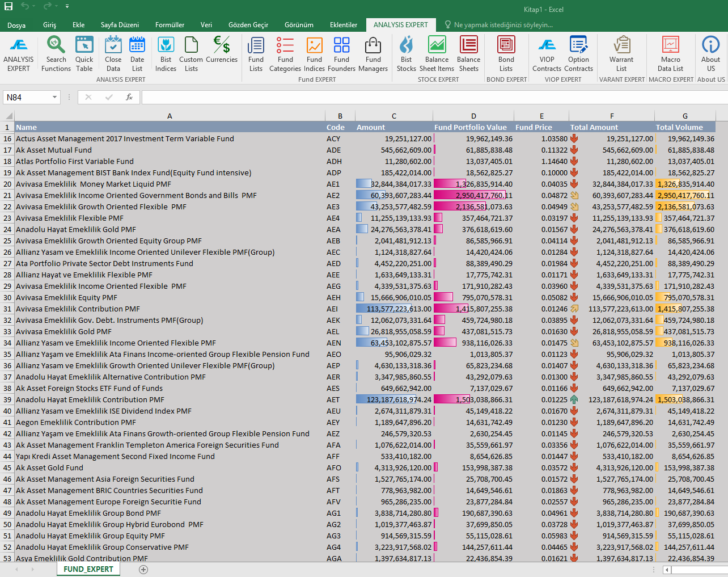Select cell Ak Asset Gold Fund

tap(170, 468)
